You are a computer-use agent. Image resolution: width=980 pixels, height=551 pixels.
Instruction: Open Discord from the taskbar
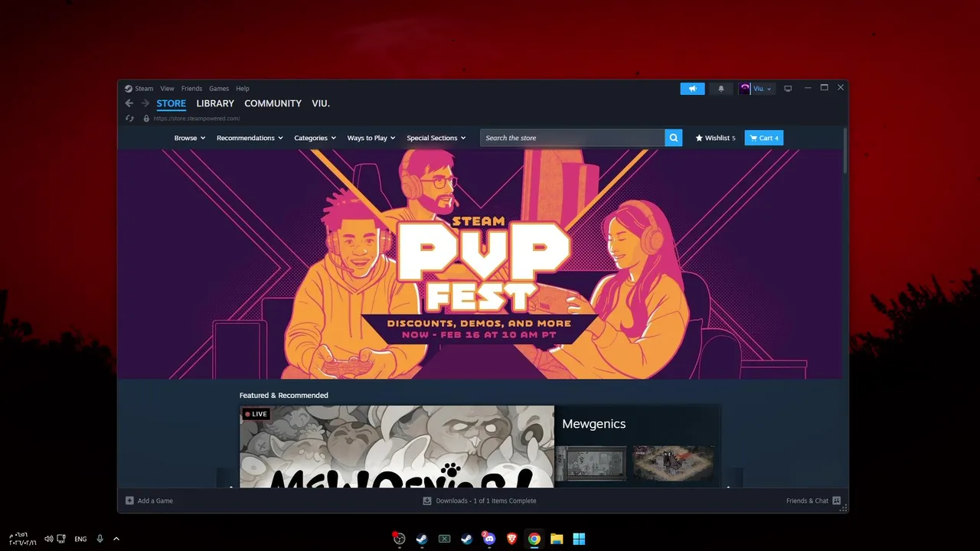[x=489, y=539]
